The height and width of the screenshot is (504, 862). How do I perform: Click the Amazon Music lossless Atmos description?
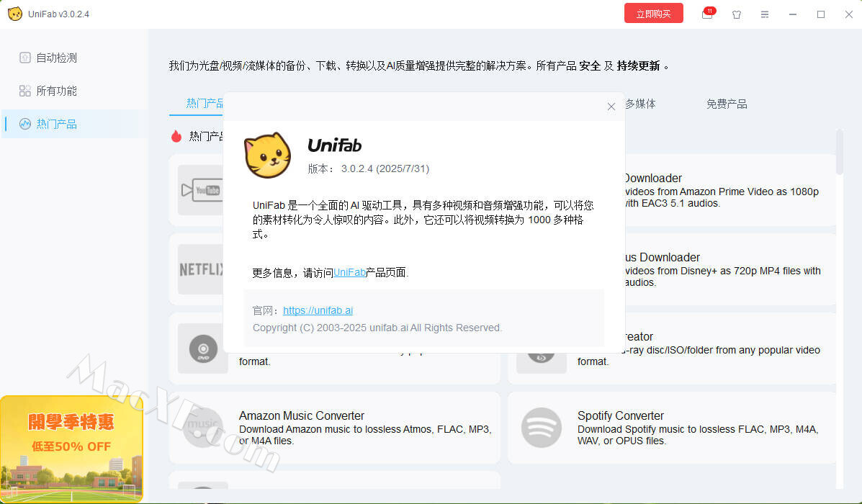pos(366,435)
